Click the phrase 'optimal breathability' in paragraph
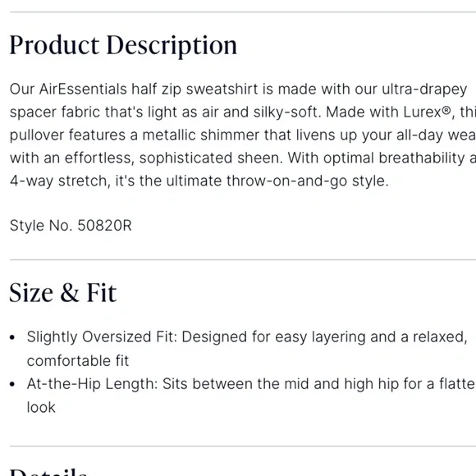 point(394,158)
